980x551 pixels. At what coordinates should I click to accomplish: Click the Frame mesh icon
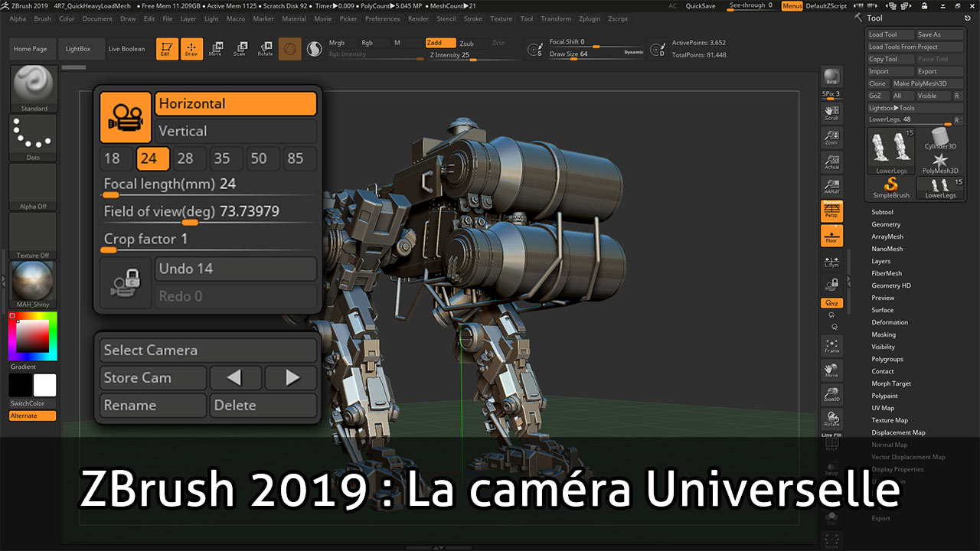(x=831, y=345)
